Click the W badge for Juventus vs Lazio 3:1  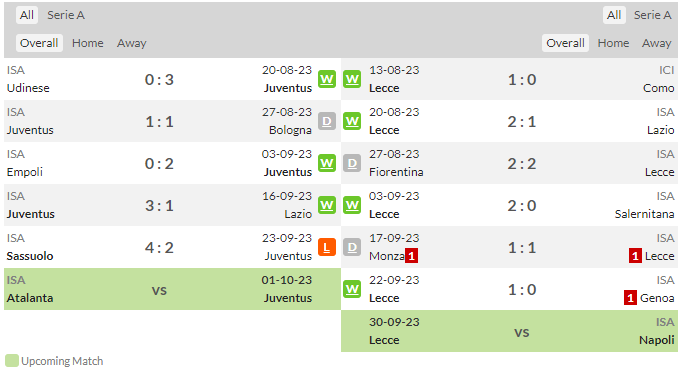[327, 205]
